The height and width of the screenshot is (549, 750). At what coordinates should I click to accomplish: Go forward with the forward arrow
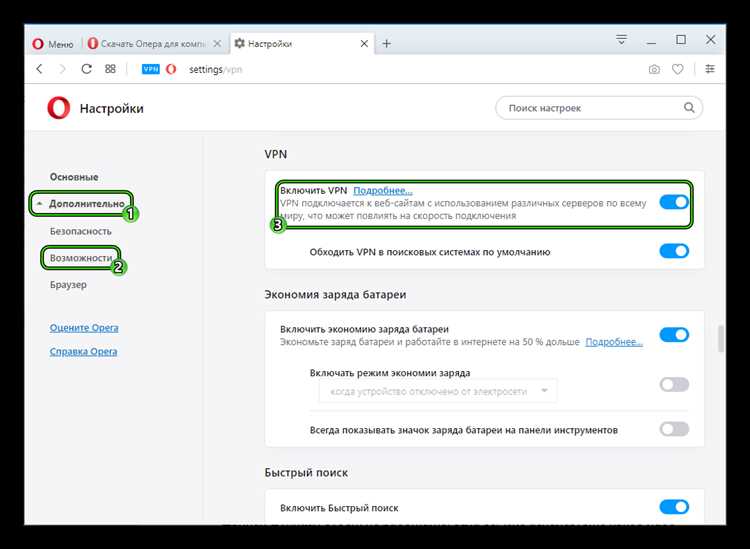click(63, 69)
